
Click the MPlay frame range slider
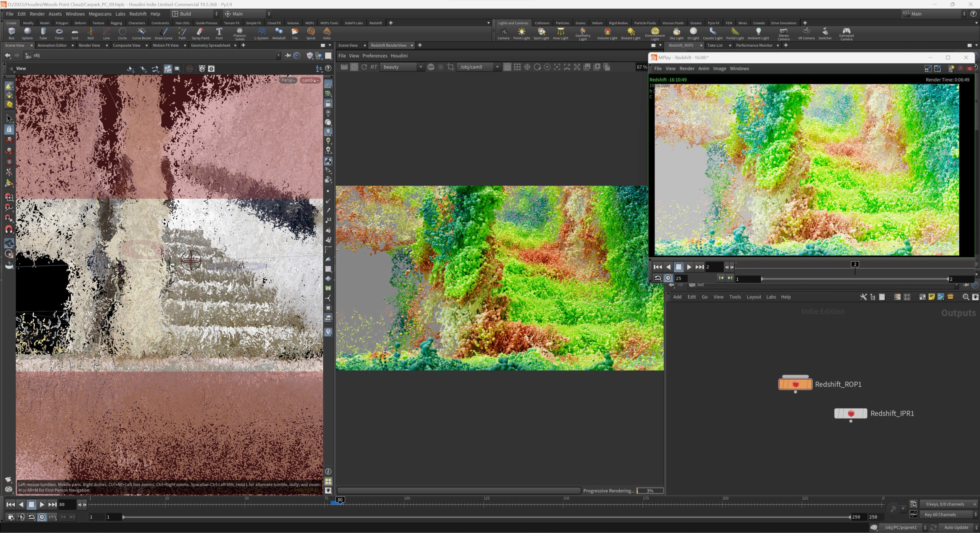pos(855,279)
